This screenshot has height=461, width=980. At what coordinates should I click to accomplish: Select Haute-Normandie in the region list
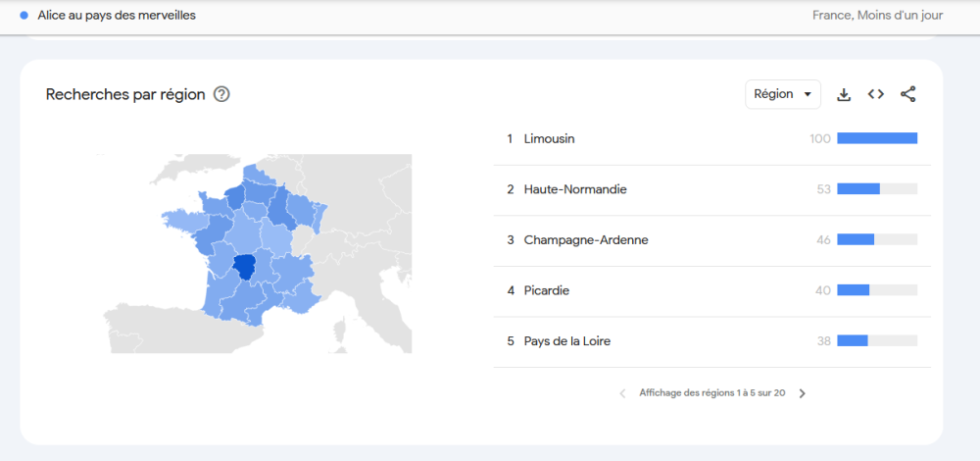pyautogui.click(x=574, y=189)
